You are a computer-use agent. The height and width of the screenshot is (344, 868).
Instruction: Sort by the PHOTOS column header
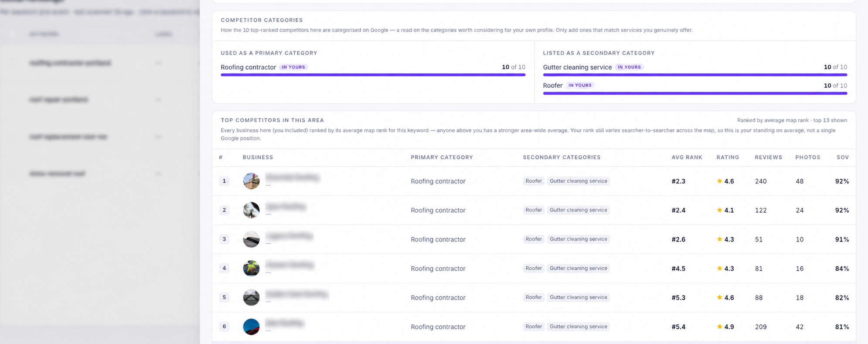point(807,157)
